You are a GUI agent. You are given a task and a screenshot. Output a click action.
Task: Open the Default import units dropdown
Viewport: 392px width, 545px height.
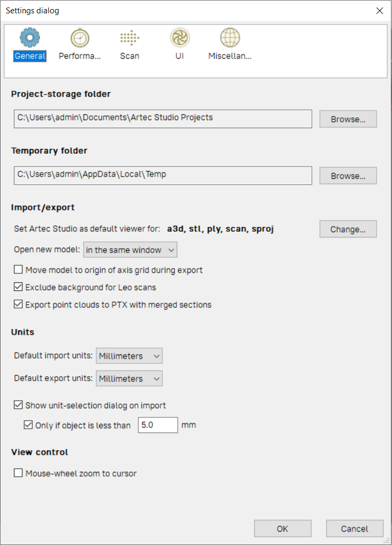[129, 356]
